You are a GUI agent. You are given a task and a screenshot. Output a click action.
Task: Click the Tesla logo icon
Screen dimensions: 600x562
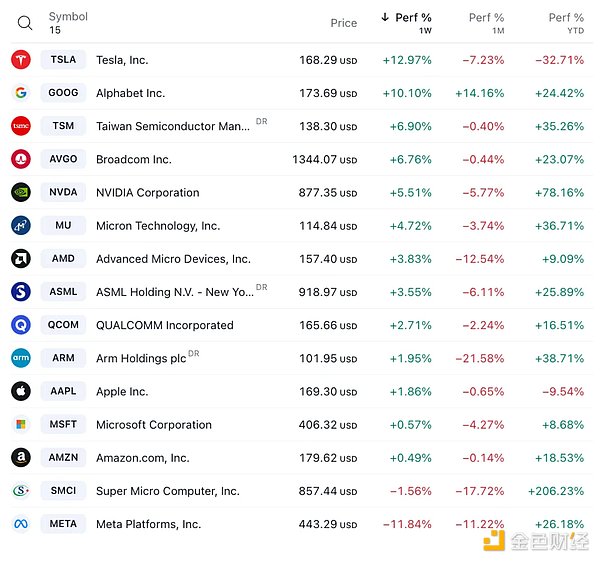[20, 60]
